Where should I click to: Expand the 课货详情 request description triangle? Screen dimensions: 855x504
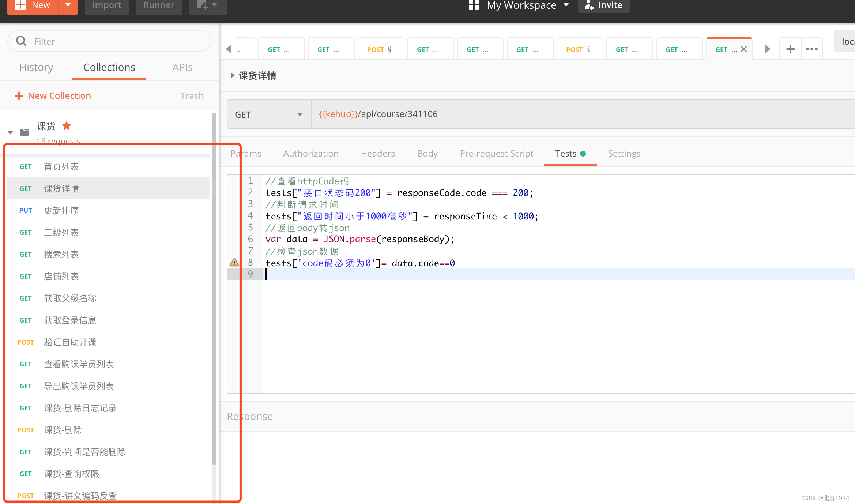(x=233, y=75)
